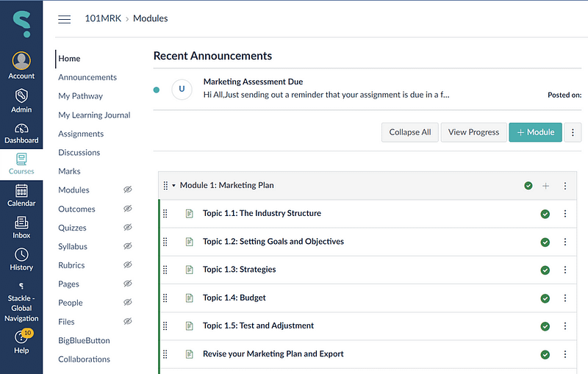Image resolution: width=588 pixels, height=374 pixels.
Task: Select Assignments in course navigation
Action: (x=81, y=134)
